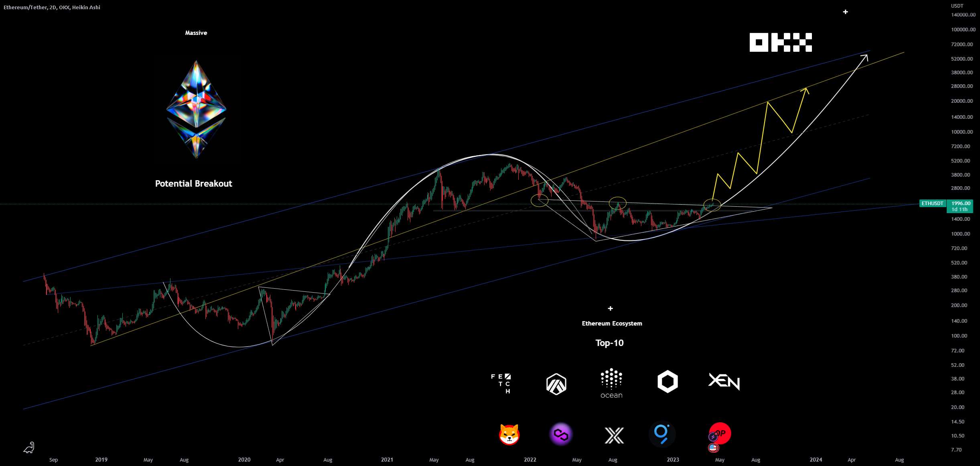Viewport: 980px width, 466px height.
Task: Click the US flag event marker
Action: 713,447
